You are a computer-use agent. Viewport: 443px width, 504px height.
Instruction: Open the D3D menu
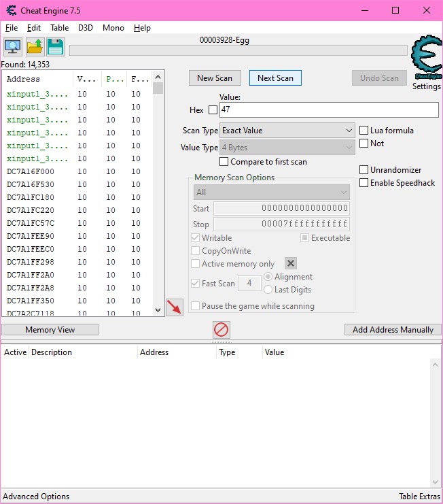click(86, 28)
